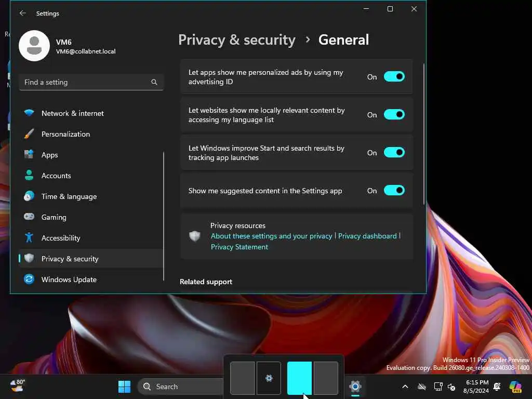532x399 pixels.
Task: Open the Privacy Statement link
Action: 239,247
